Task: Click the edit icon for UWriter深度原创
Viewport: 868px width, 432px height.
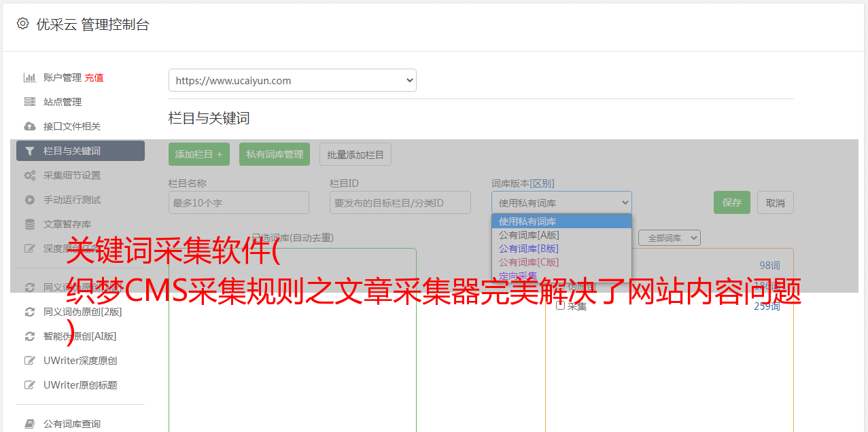Action: [x=30, y=361]
